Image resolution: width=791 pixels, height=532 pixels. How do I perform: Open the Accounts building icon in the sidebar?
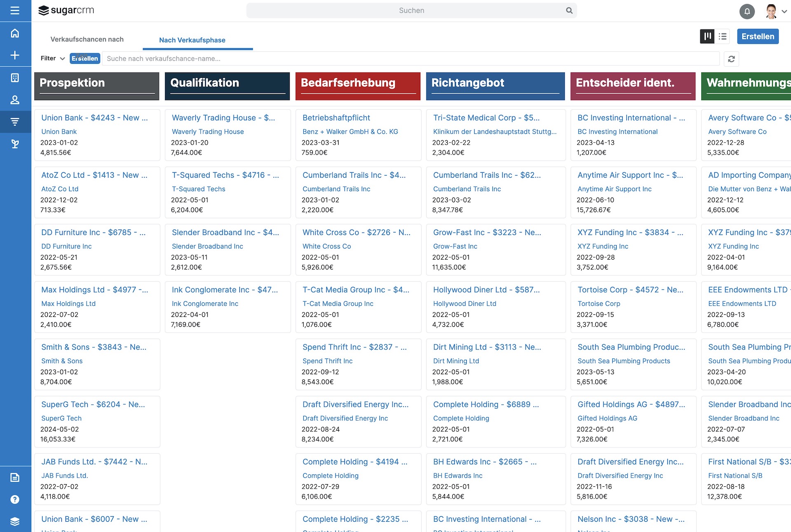(x=15, y=78)
